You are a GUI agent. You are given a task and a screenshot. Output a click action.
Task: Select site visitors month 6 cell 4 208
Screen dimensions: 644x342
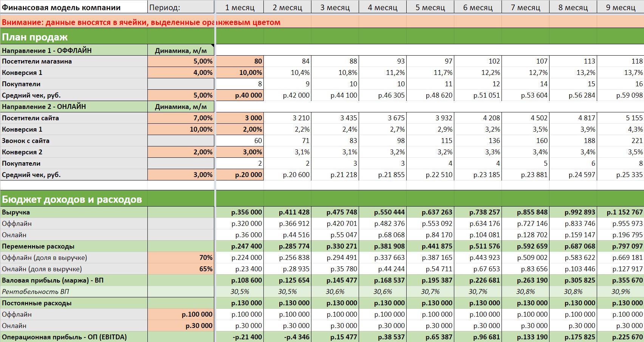pos(478,118)
